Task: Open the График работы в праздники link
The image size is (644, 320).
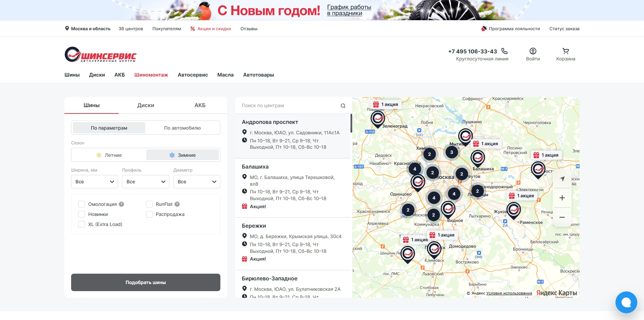Action: 349,10
